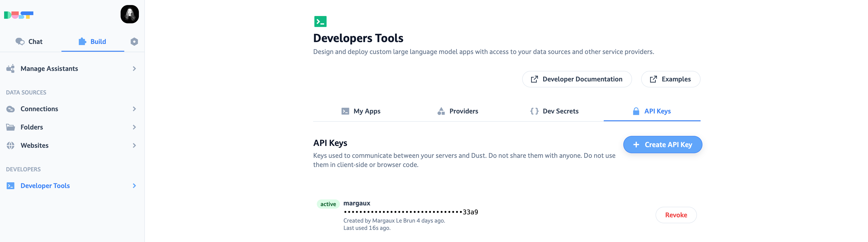The height and width of the screenshot is (242, 868).
Task: Click the Dev Secrets braces icon
Action: pos(534,111)
